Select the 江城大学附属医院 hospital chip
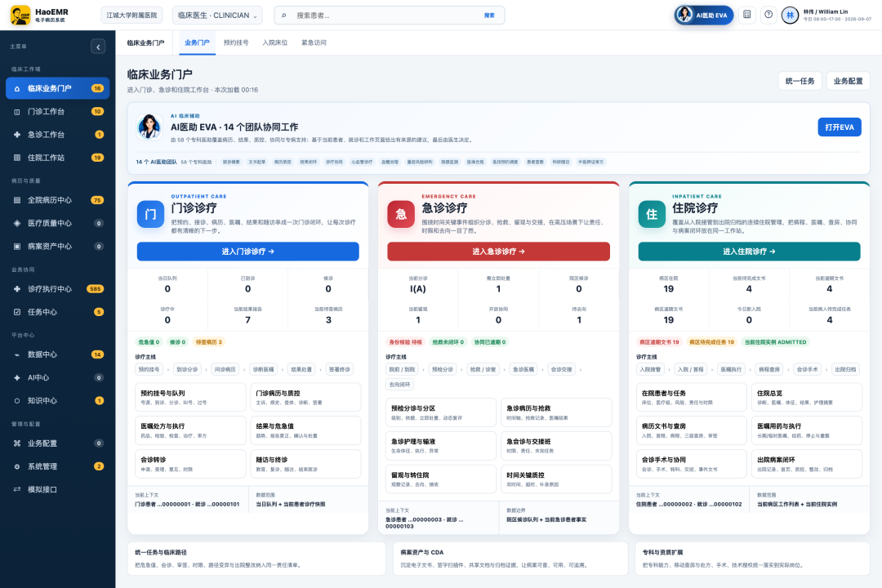The width and height of the screenshot is (882, 588). click(131, 16)
